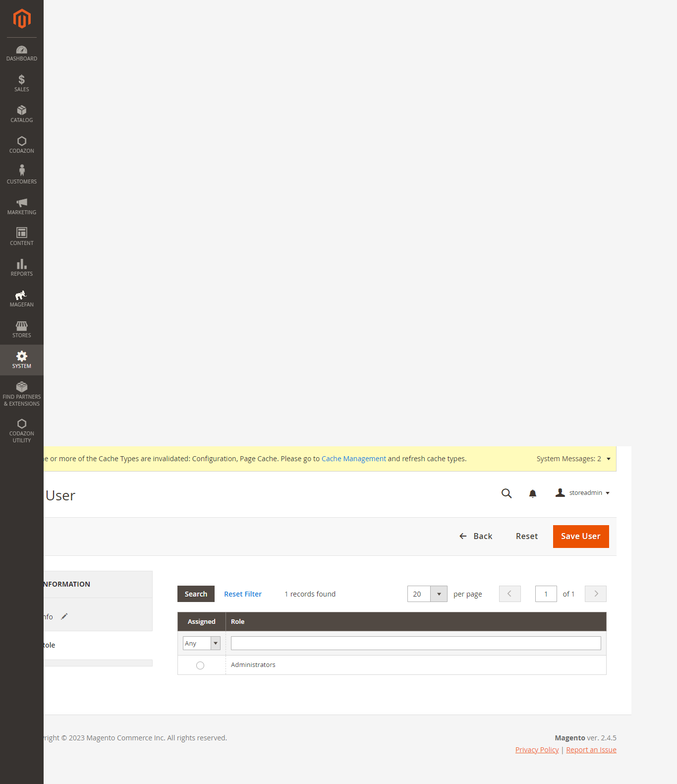This screenshot has height=784, width=677.
Task: Click the Reset Filter link
Action: 243,594
